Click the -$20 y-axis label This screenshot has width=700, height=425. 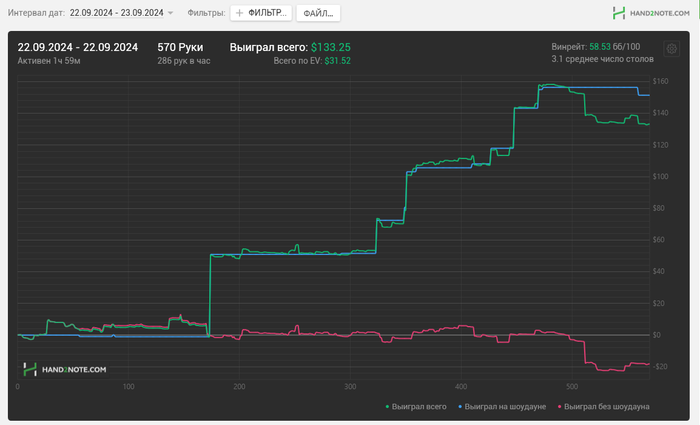pos(660,367)
